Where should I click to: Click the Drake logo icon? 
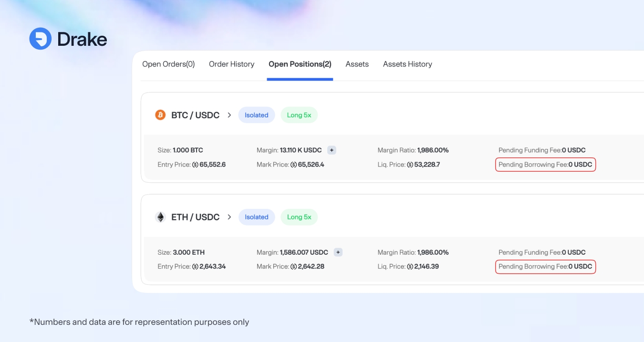40,39
